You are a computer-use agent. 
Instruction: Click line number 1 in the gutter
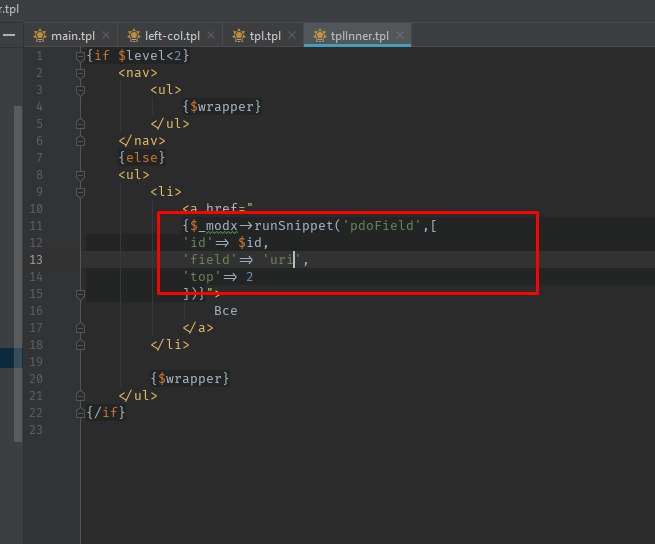click(x=39, y=56)
